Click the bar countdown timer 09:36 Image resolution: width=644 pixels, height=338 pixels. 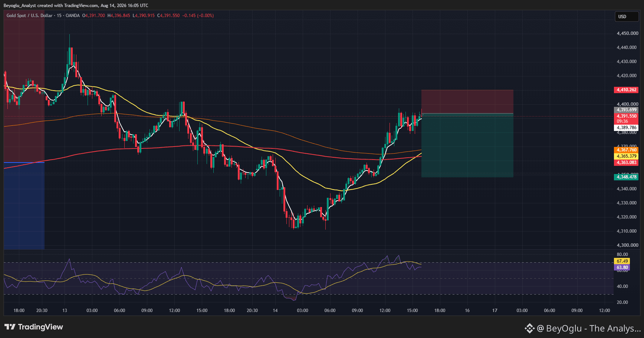(622, 121)
